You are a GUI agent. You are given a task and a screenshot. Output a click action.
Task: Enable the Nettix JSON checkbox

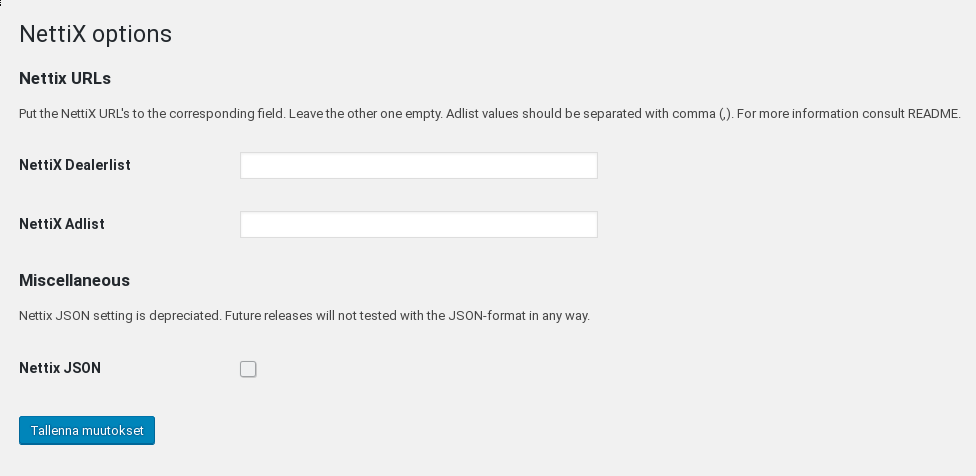[248, 369]
